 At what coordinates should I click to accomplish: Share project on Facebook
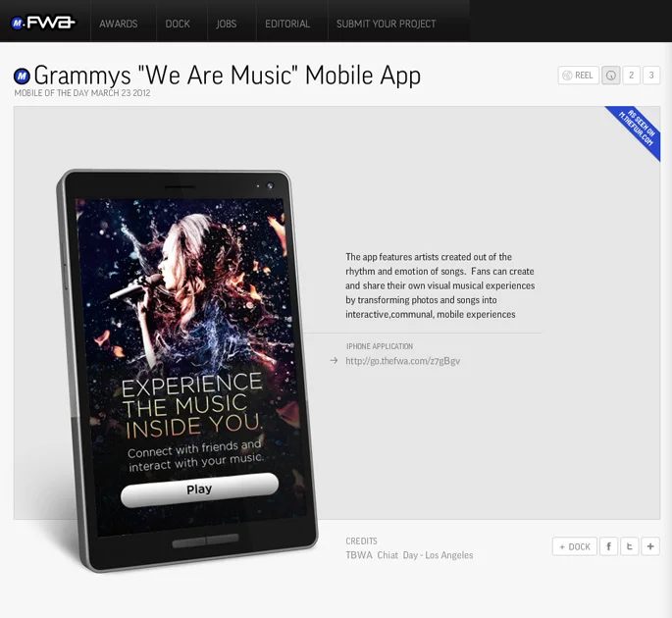[x=608, y=546]
